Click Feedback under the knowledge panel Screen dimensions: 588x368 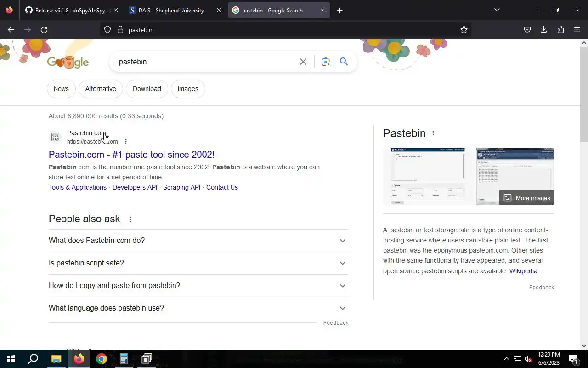click(542, 287)
